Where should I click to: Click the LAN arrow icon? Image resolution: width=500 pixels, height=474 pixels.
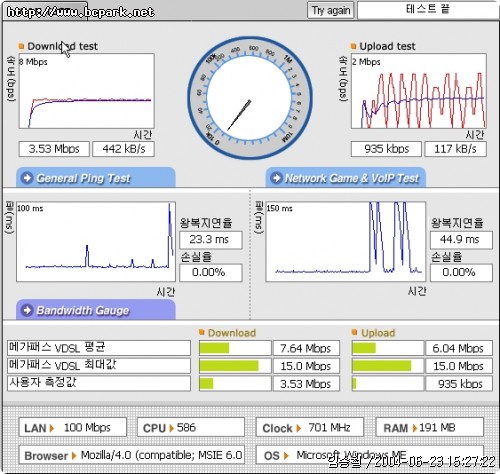(52, 428)
